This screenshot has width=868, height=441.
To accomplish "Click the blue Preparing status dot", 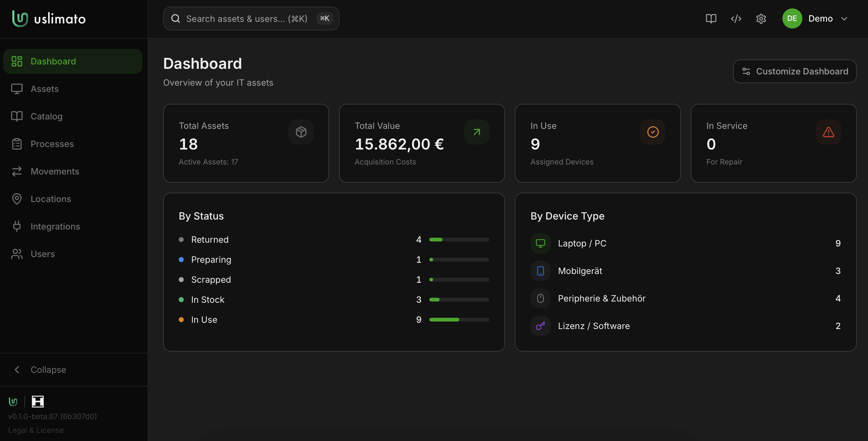I will pyautogui.click(x=181, y=260).
